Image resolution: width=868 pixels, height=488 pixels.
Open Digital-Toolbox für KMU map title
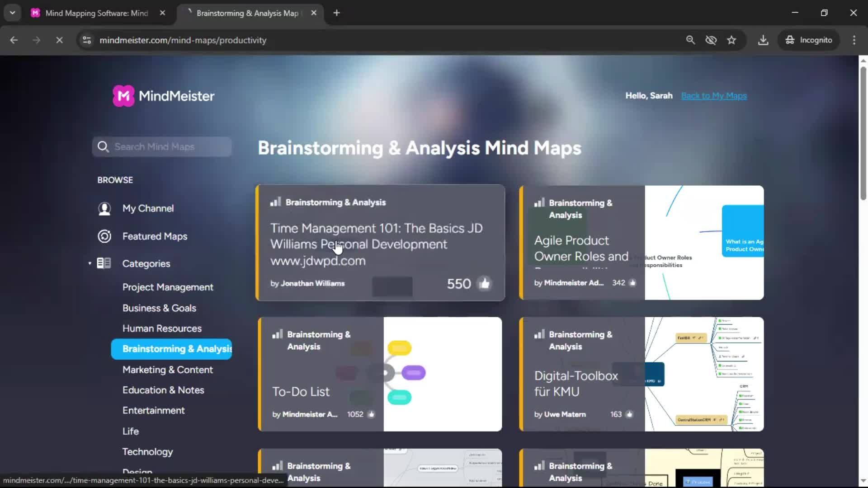pyautogui.click(x=576, y=384)
